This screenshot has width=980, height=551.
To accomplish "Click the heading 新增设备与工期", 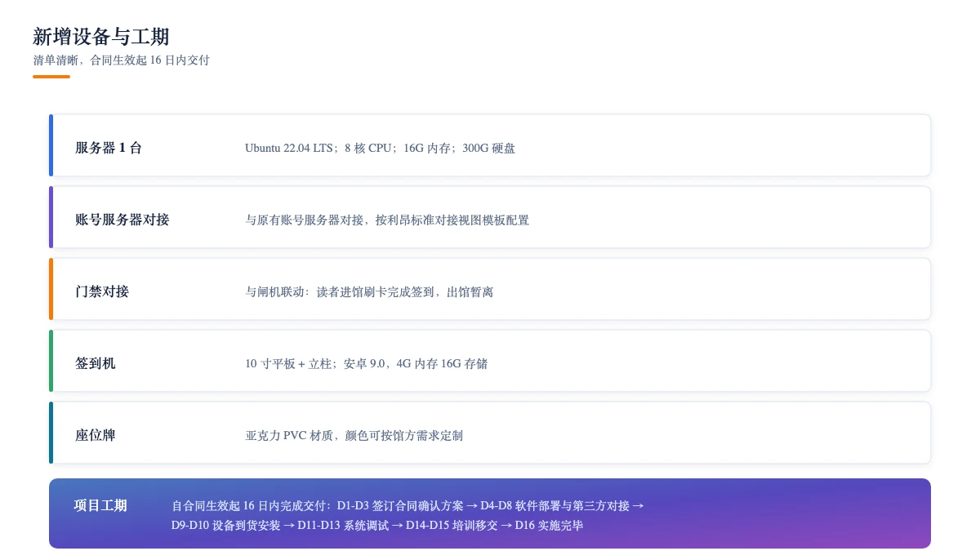I will click(x=101, y=37).
